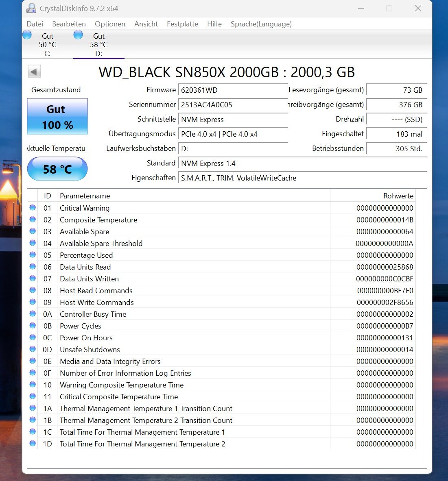Click status dot of Data Units Written row
The image size is (448, 481).
33,278
